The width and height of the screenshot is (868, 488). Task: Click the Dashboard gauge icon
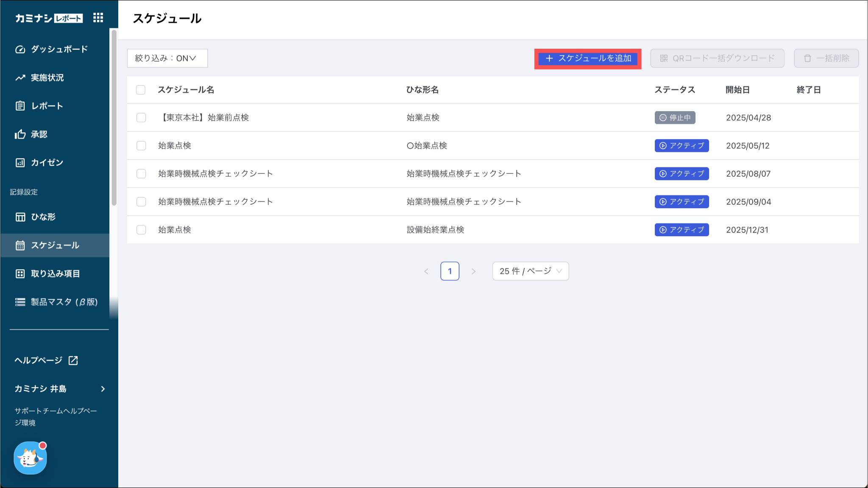pos(20,49)
